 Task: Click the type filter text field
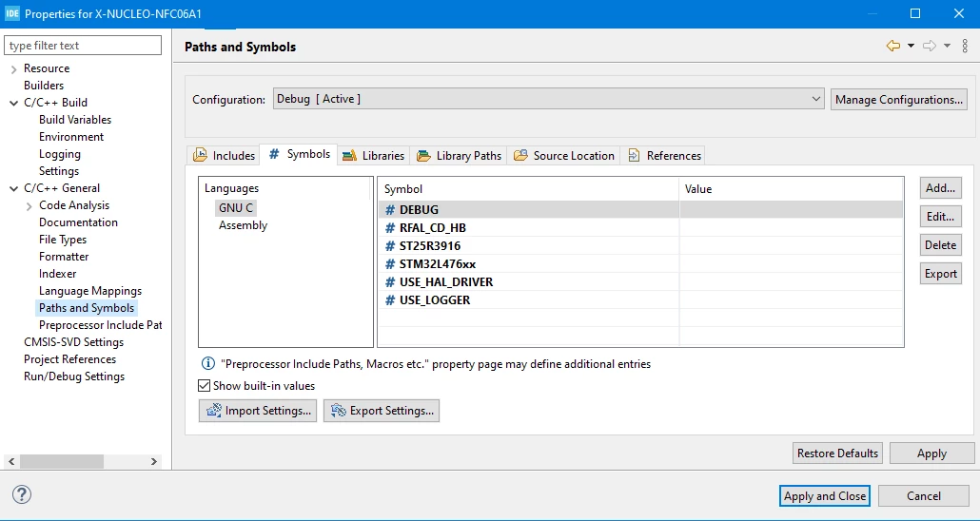[x=83, y=46]
